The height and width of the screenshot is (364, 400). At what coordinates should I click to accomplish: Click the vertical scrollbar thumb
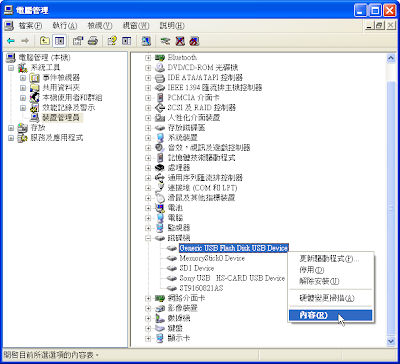(x=391, y=208)
